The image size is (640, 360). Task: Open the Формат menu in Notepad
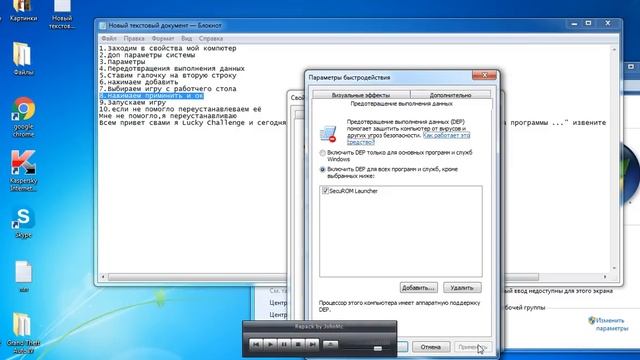[163, 38]
